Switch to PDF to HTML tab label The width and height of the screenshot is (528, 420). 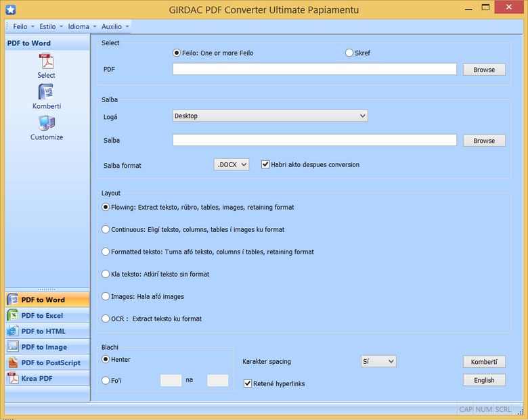coord(43,331)
